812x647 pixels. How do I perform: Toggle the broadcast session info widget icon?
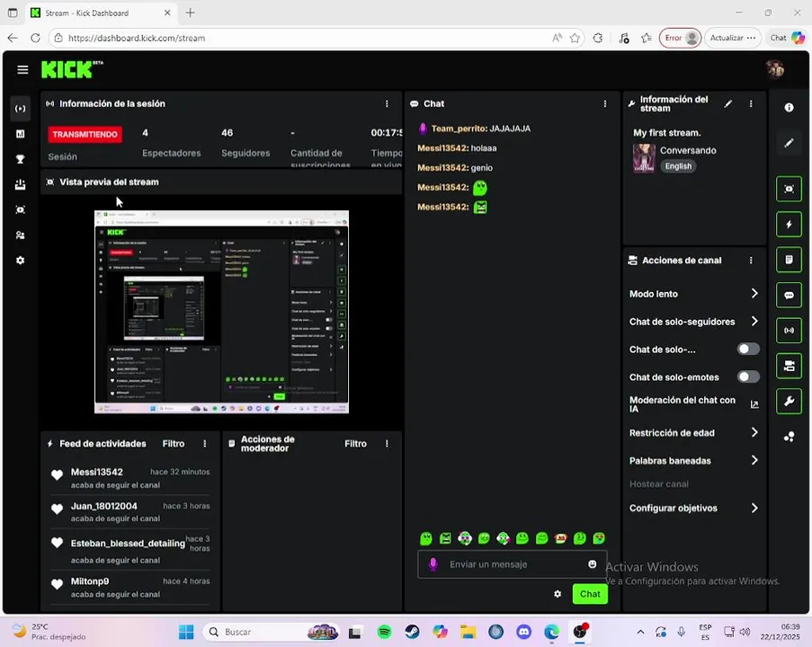coord(789,330)
